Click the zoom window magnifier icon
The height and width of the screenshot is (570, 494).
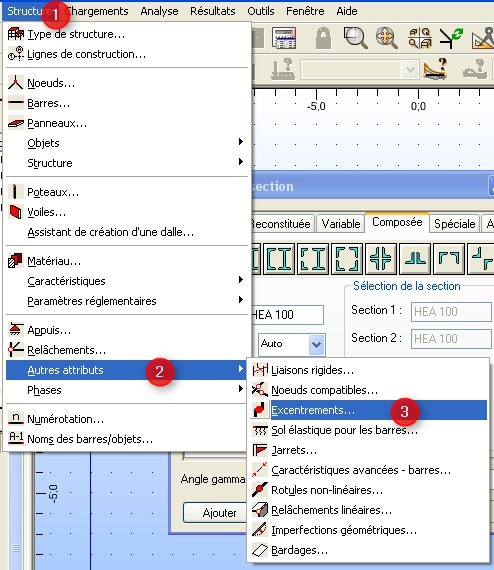355,38
